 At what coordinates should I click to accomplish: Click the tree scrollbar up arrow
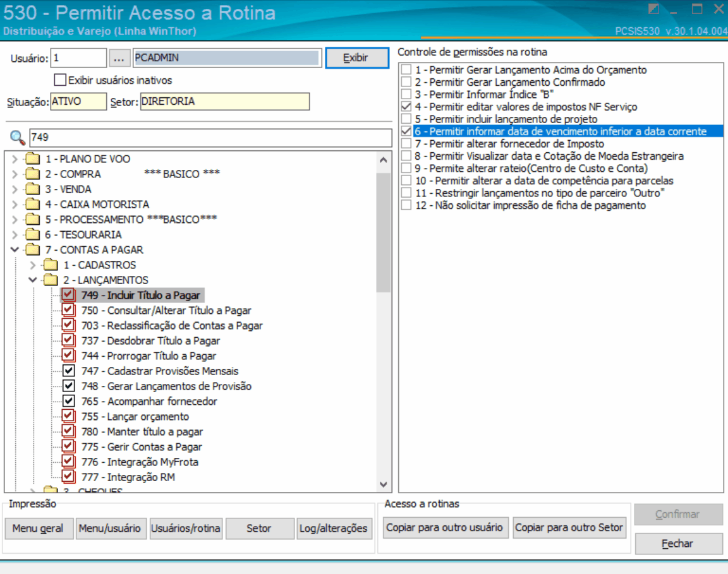[x=384, y=160]
